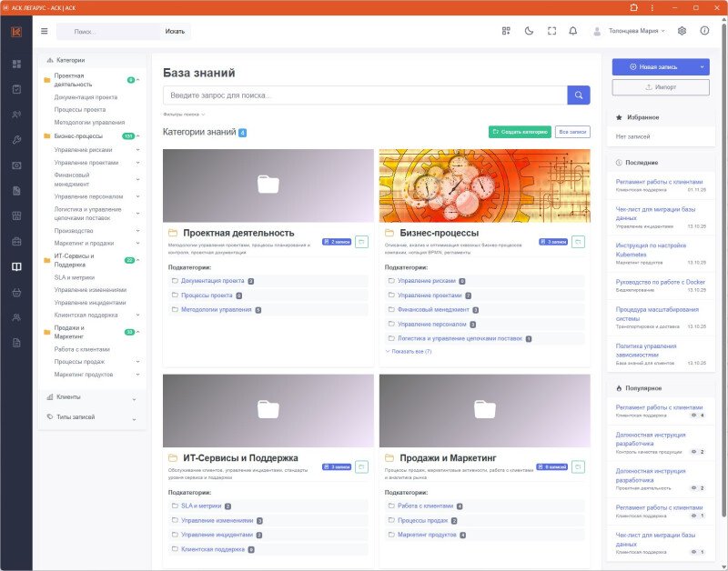Click the Создать категорию button

519,132
